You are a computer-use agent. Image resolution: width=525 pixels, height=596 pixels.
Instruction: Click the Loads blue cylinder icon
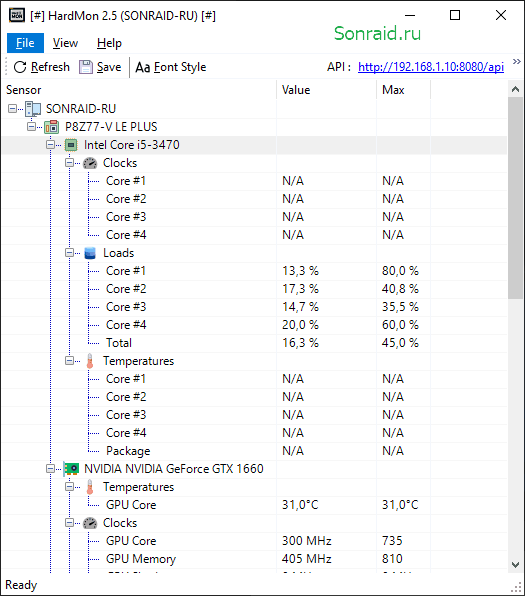point(90,253)
